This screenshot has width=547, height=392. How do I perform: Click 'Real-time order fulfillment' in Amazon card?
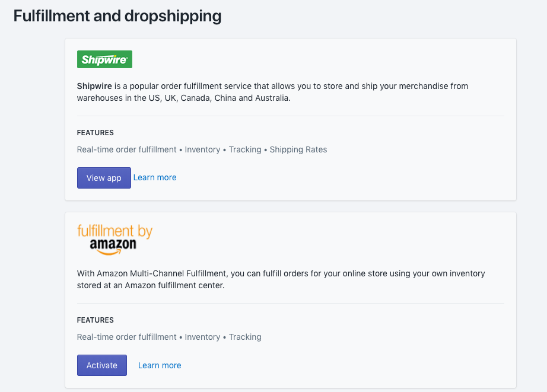[x=126, y=337]
